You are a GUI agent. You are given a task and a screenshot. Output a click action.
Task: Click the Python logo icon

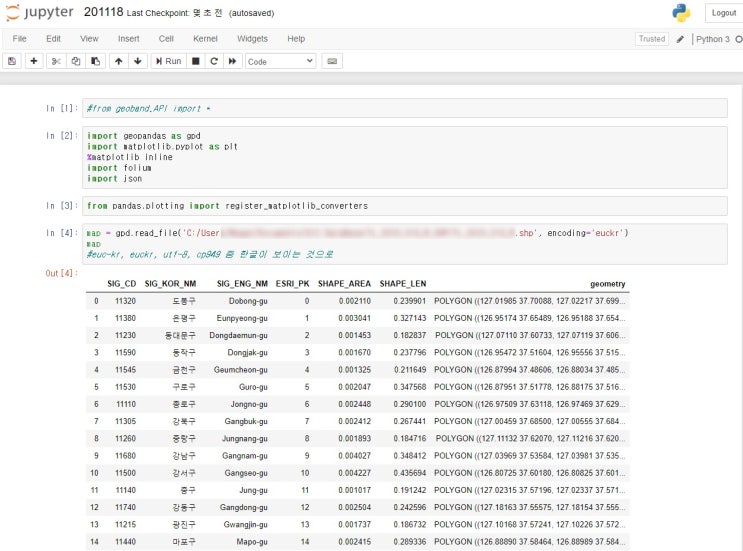681,13
